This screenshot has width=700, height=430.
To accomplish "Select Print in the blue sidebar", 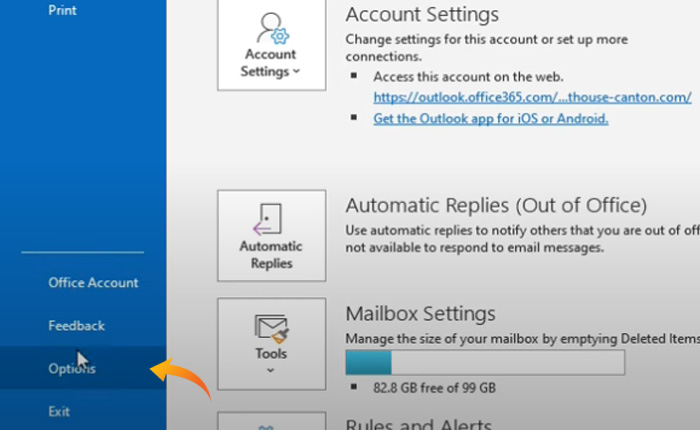I will point(62,10).
